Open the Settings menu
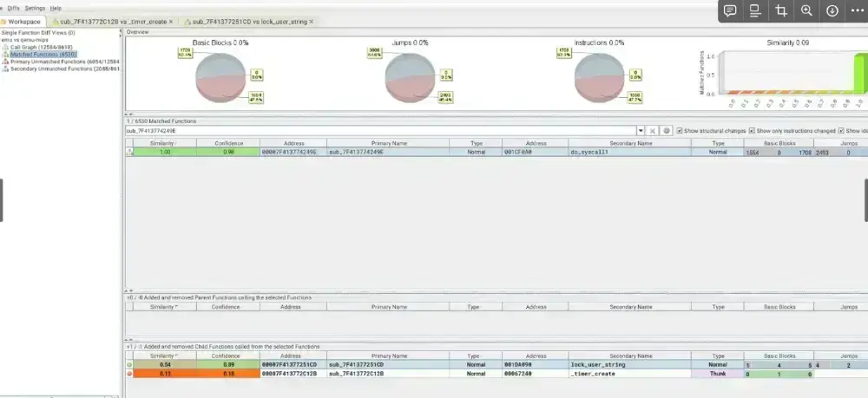868x398 pixels. click(x=35, y=7)
